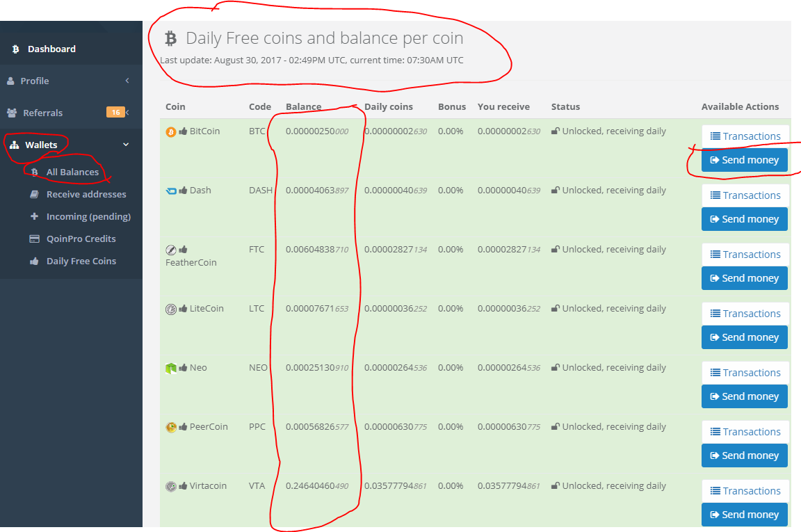801x532 pixels.
Task: Open Receive addresses page
Action: (86, 194)
